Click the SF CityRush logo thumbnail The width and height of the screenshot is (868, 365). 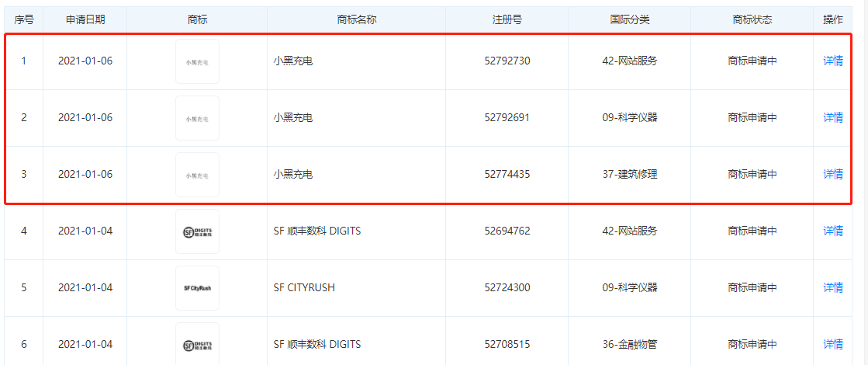[x=197, y=288]
